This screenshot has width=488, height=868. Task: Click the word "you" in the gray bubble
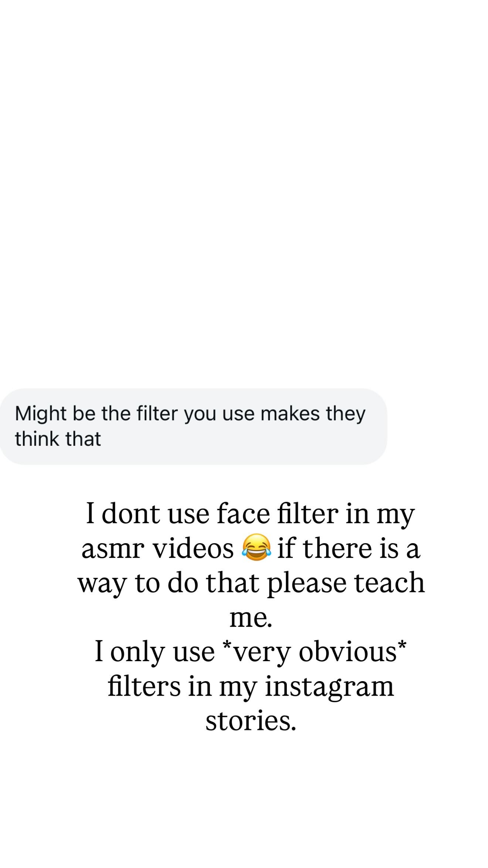200,413
